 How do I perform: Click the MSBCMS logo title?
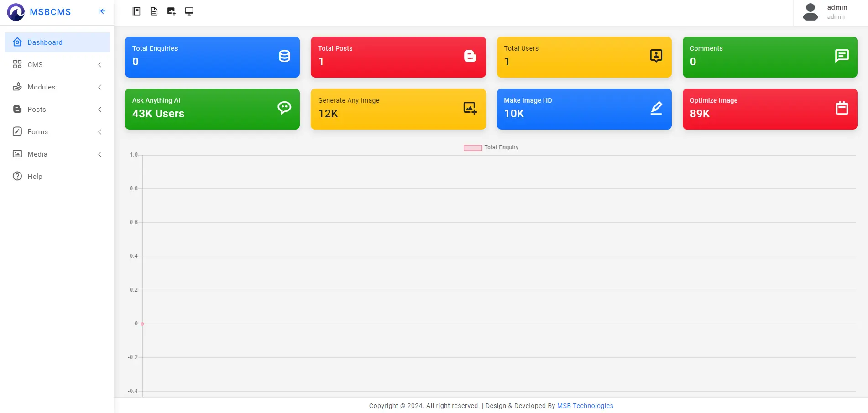[50, 12]
